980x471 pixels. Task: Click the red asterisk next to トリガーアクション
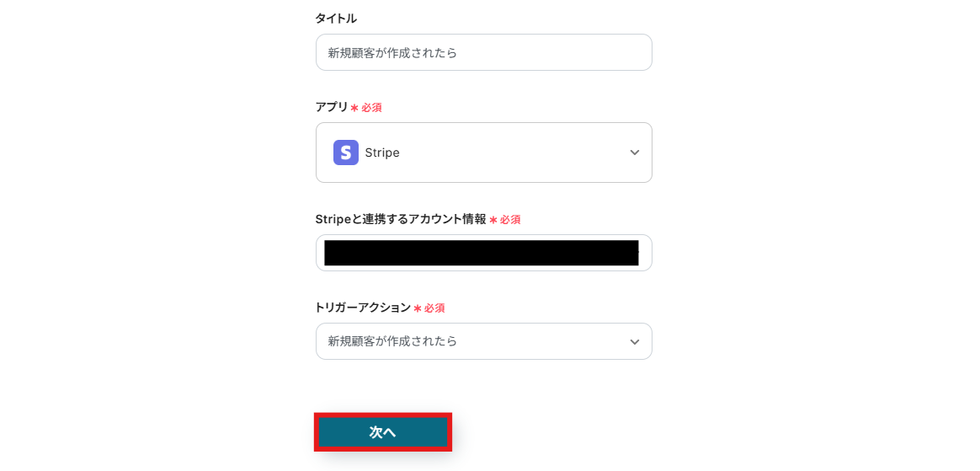click(x=417, y=308)
